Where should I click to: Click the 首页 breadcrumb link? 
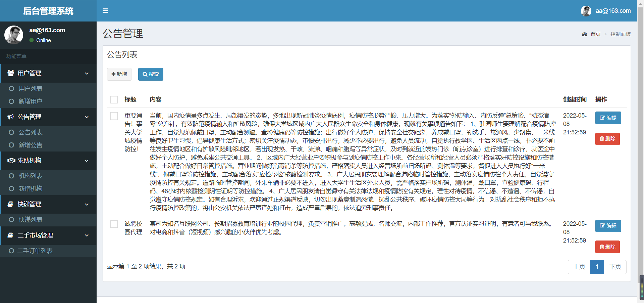point(595,34)
